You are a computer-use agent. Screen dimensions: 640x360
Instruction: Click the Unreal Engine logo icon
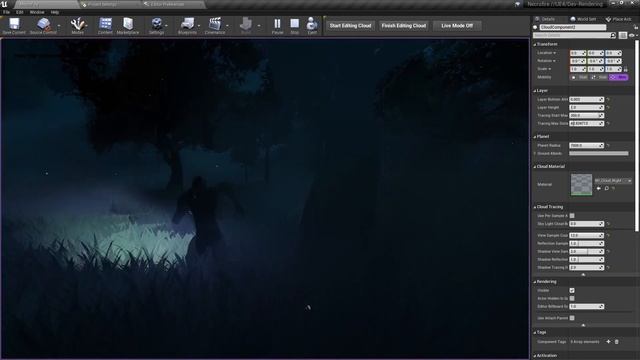coord(4,4)
